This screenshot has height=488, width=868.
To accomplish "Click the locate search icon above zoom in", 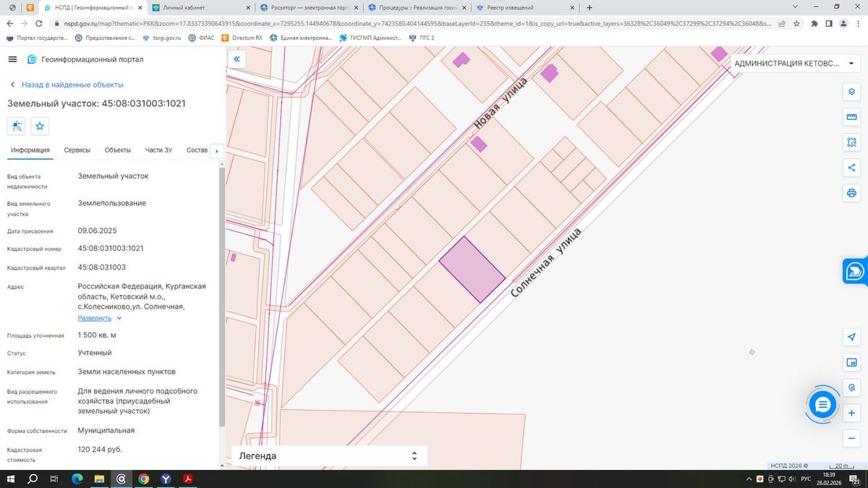I will click(x=851, y=388).
